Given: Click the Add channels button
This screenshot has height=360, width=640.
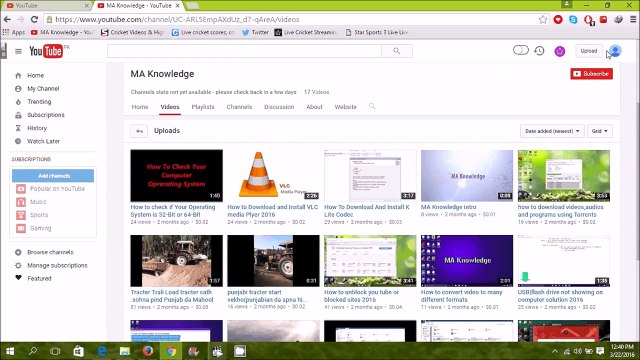Looking at the screenshot, I should 53,176.
